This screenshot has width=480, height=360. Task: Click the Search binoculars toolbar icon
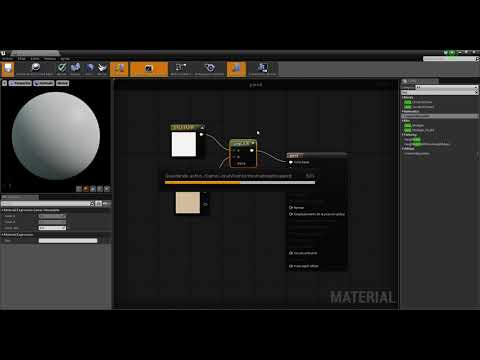click(x=75, y=69)
